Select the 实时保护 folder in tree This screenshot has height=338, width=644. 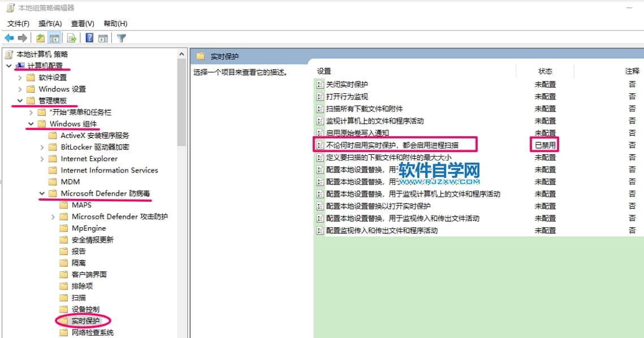(85, 321)
